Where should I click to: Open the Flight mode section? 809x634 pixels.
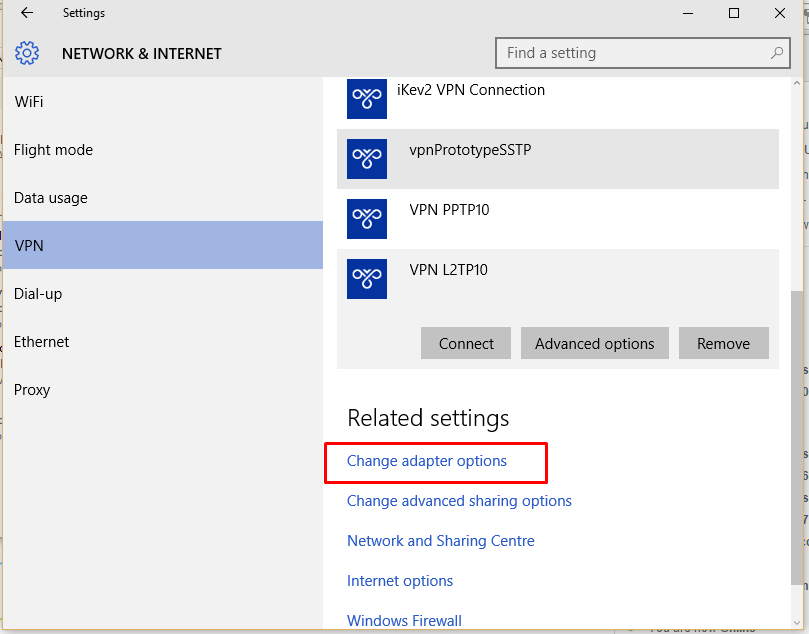[x=163, y=150]
